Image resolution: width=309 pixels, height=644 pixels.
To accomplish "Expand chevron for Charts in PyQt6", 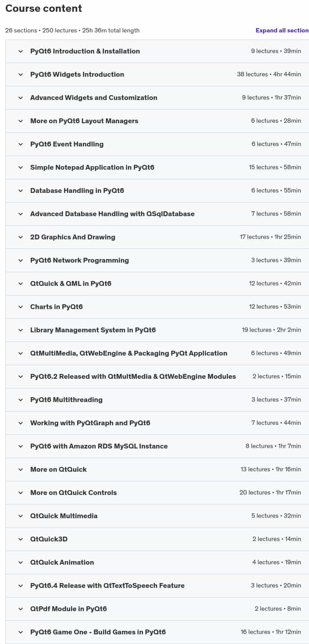I will (20, 307).
